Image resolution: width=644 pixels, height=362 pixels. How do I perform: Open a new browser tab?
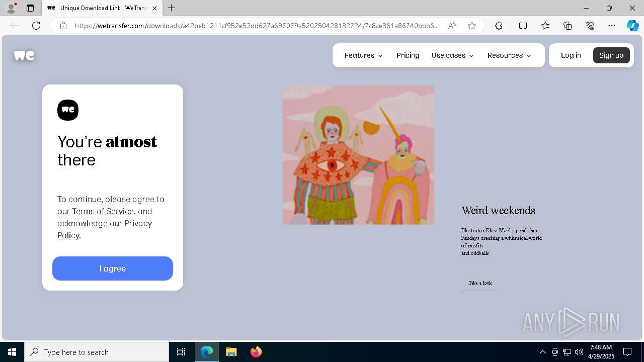(172, 8)
